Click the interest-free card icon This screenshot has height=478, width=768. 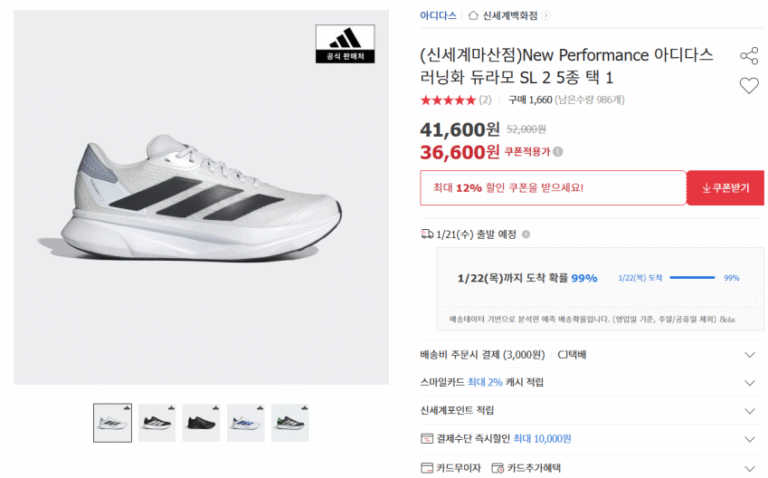428,467
